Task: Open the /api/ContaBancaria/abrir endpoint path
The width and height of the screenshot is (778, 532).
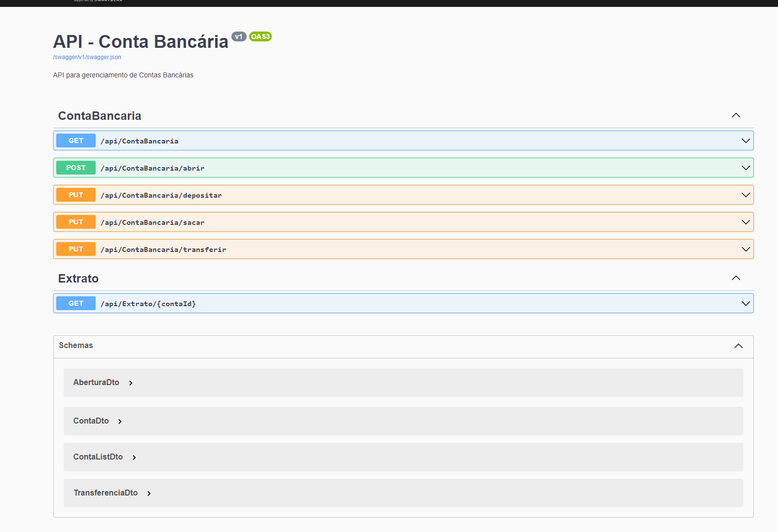Action: coord(152,168)
